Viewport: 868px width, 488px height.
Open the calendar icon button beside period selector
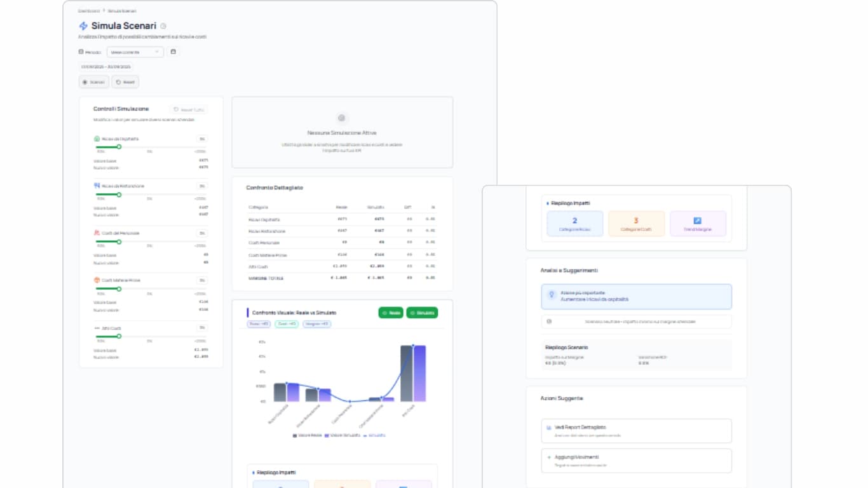click(x=173, y=51)
